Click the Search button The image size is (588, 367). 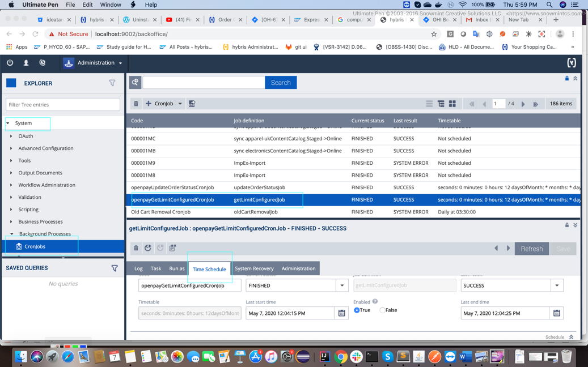281,83
